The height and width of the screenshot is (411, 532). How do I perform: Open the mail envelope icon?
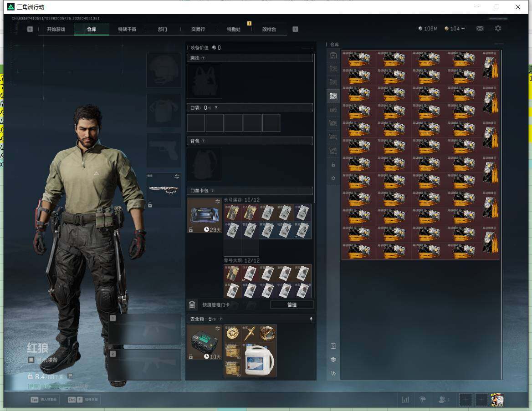pyautogui.click(x=480, y=29)
